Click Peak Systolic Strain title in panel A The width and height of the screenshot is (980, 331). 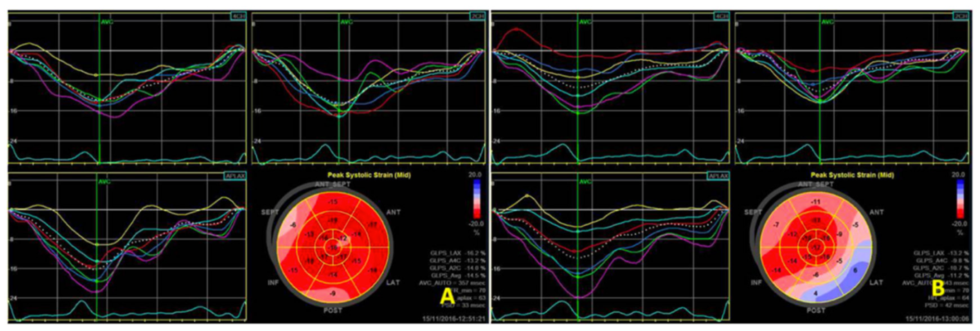point(369,175)
